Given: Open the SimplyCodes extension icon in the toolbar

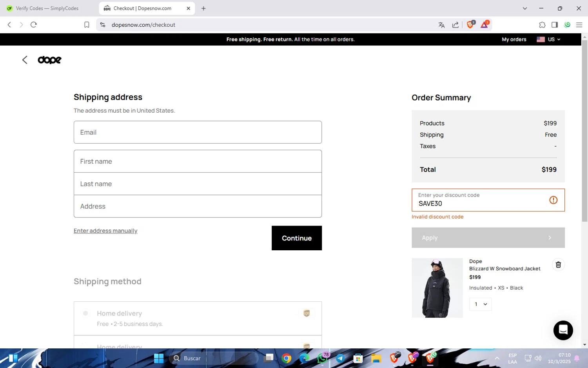Looking at the screenshot, I should (567, 25).
